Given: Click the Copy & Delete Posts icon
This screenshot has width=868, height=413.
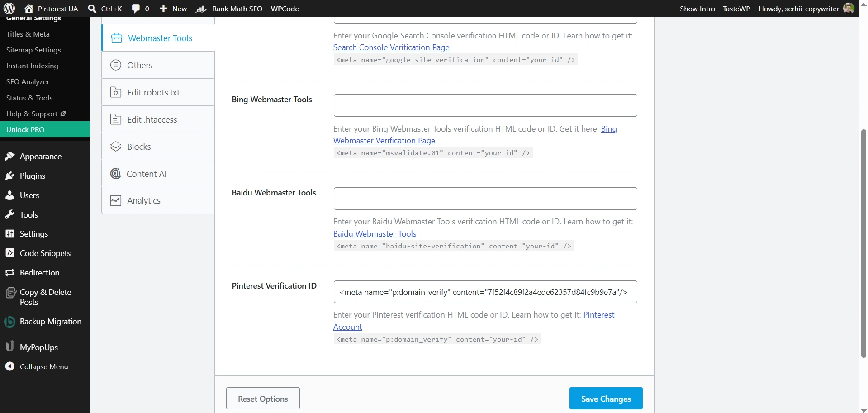Looking at the screenshot, I should pyautogui.click(x=10, y=293).
